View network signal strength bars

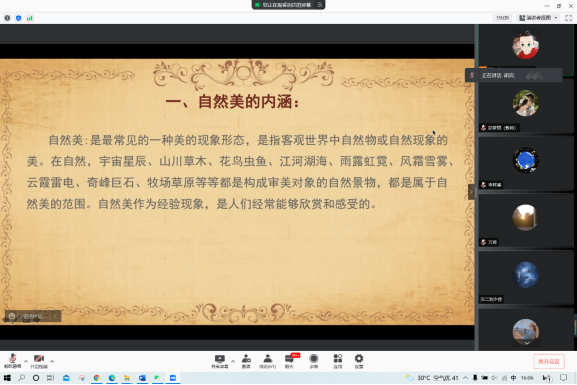coord(29,18)
